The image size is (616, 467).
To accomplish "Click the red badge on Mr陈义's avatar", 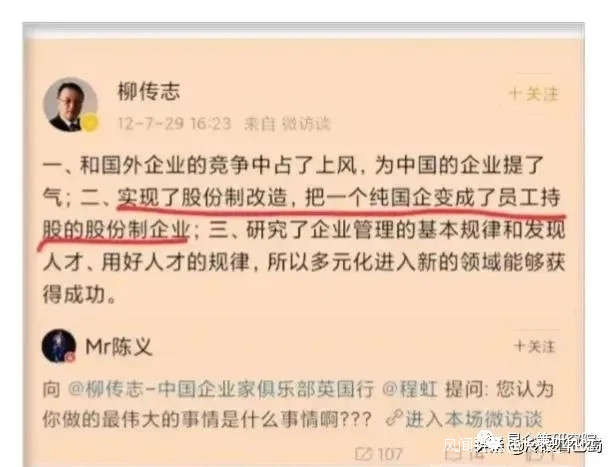I will tap(70, 357).
